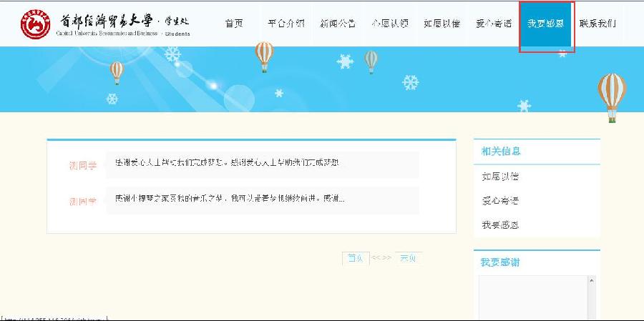
Task: Open the 新闻公告 navigation item
Action: click(x=338, y=24)
